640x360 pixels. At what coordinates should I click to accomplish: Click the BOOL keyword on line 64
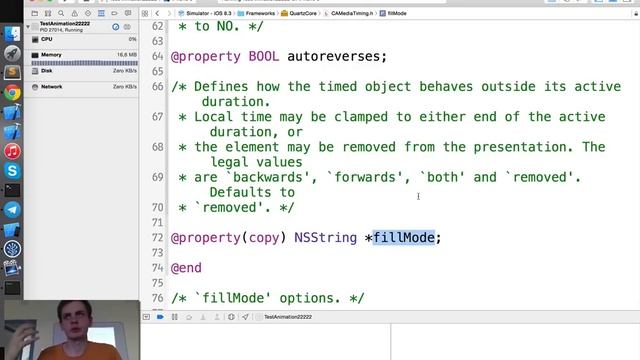click(264, 56)
